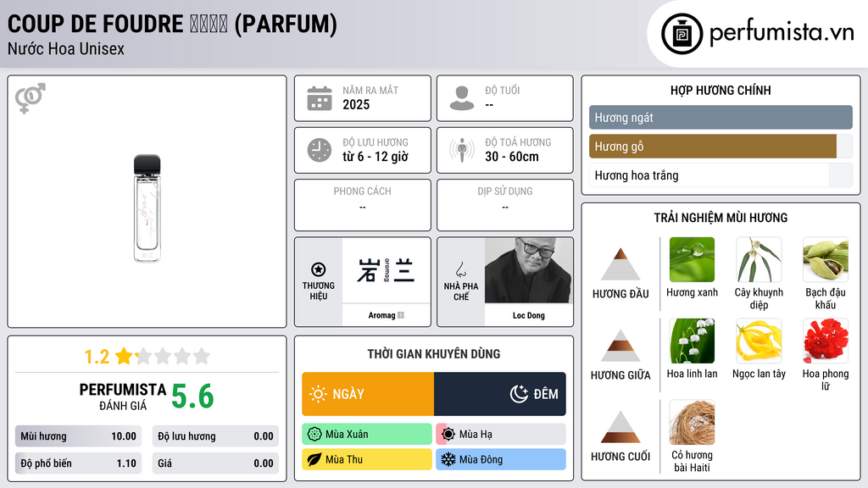868x488 pixels.
Task: Click the 1.2 star rating number
Action: 97,357
